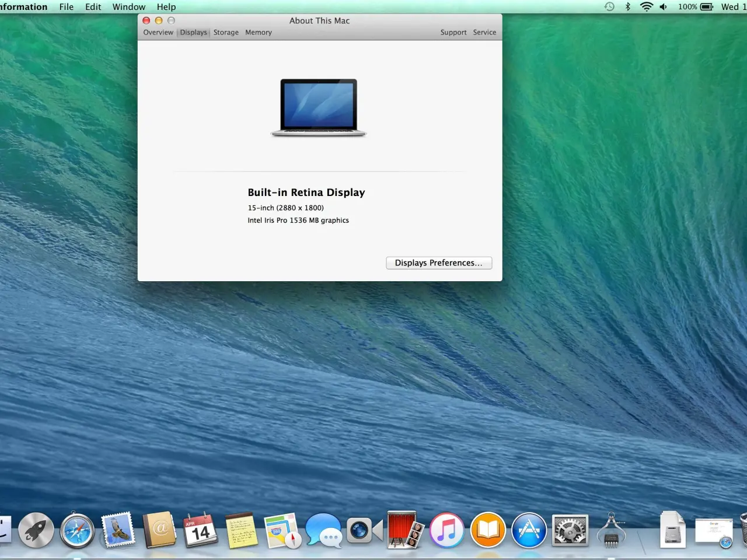Open Maps from the Dock

(x=282, y=531)
